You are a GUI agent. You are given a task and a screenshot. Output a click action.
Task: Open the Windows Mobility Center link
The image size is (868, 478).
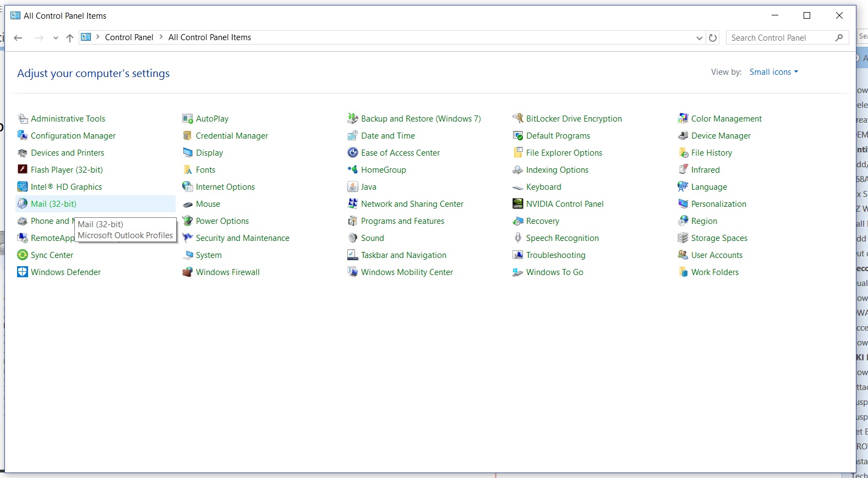(407, 272)
